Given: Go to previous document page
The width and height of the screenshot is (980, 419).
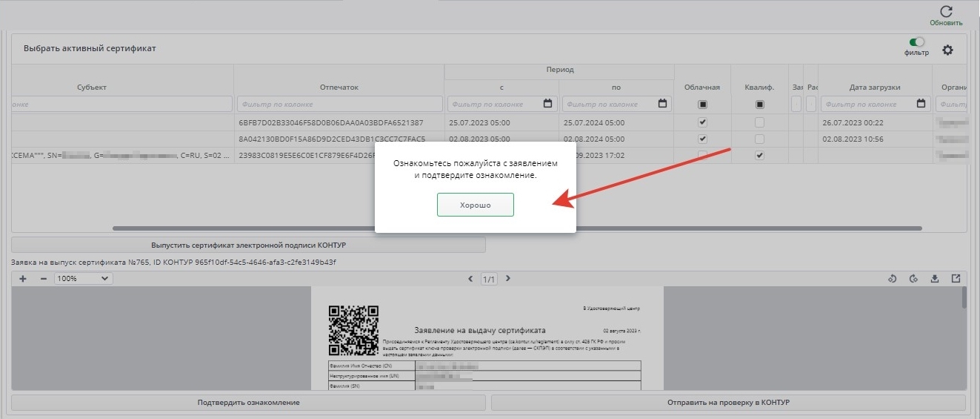Looking at the screenshot, I should pos(471,279).
